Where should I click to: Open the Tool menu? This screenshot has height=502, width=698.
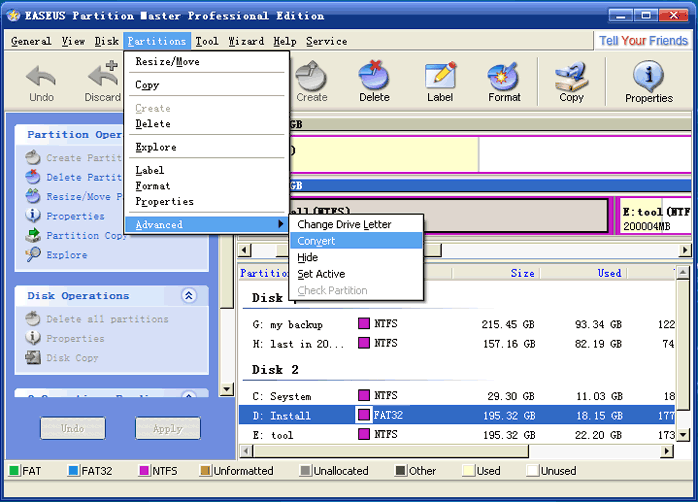pyautogui.click(x=207, y=41)
